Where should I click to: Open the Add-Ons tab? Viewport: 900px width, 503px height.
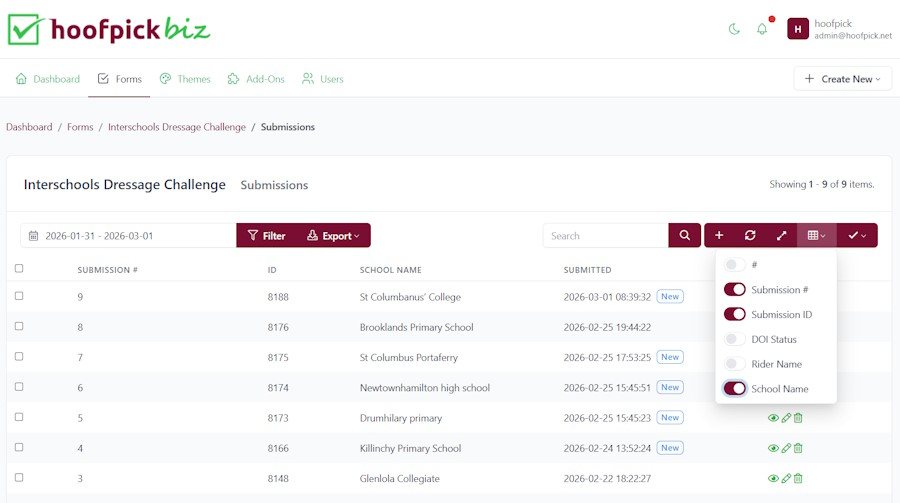[x=256, y=79]
